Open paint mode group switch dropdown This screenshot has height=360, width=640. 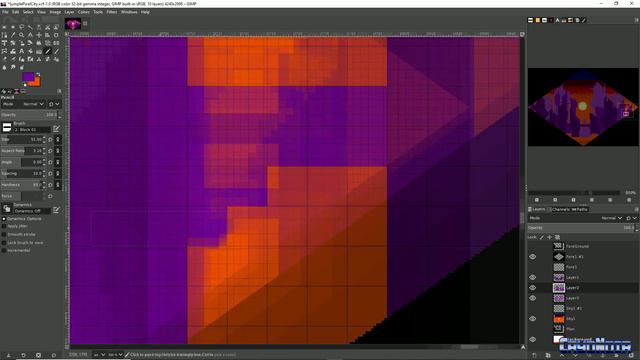[x=54, y=104]
